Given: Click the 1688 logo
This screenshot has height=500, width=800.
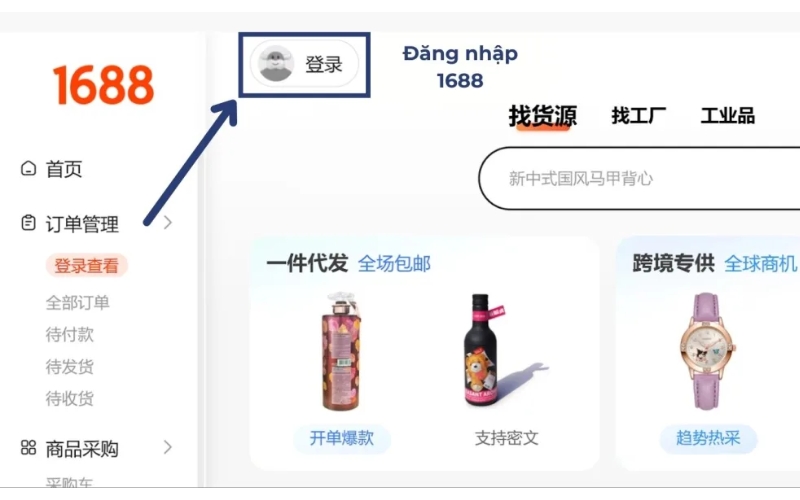Looking at the screenshot, I should point(103,85).
